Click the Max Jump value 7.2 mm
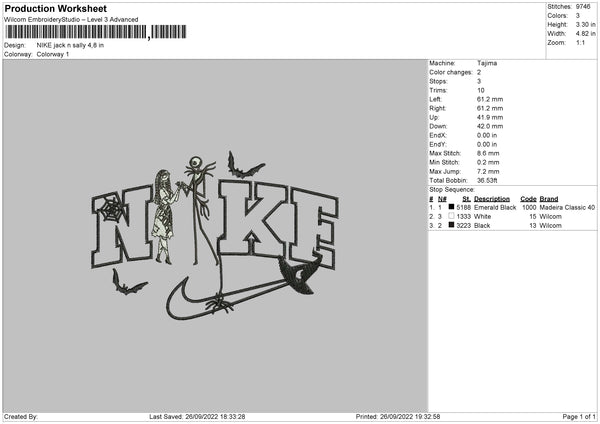600x424 pixels. [x=488, y=171]
